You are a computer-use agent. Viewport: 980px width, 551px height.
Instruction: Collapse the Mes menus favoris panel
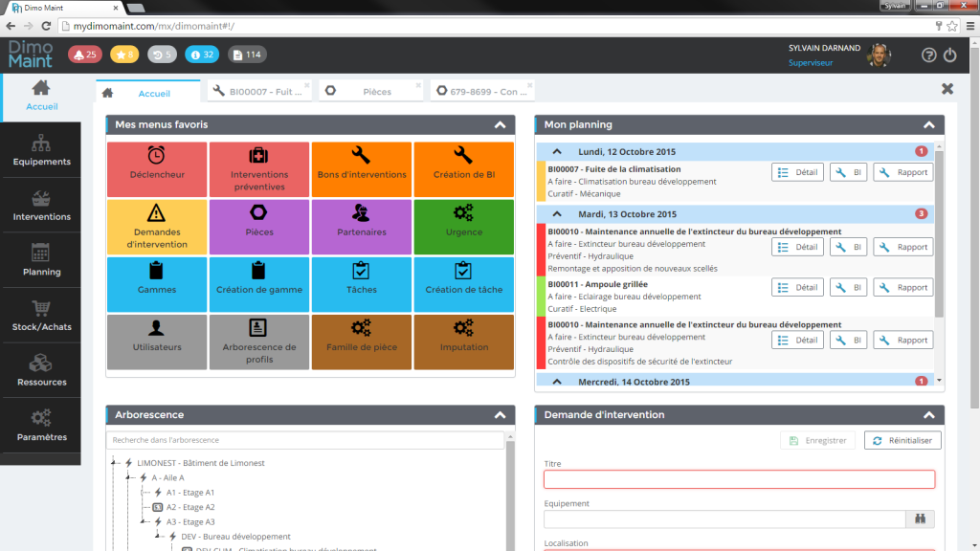coord(500,125)
